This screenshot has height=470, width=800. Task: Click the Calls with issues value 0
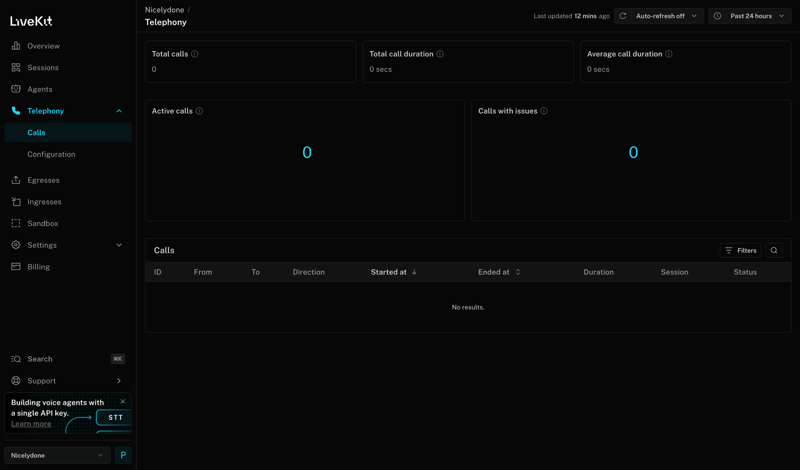(x=633, y=153)
